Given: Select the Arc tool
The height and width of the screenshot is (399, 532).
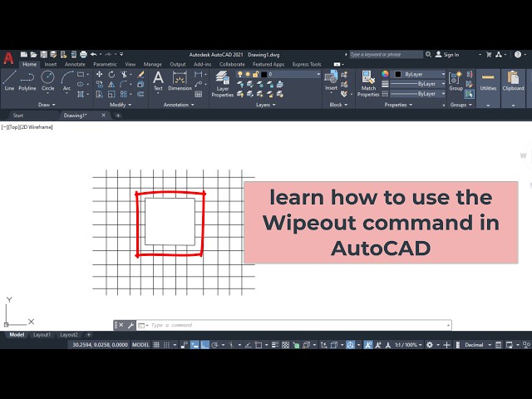Looking at the screenshot, I should point(66,81).
